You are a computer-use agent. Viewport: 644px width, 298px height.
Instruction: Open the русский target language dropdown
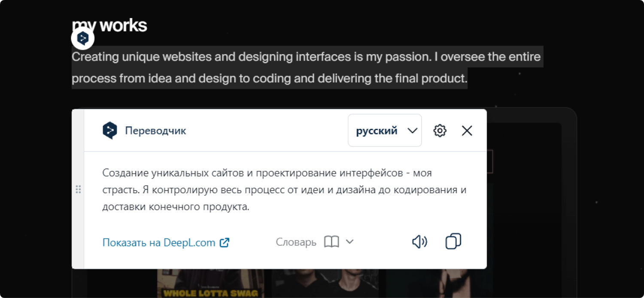tap(377, 130)
